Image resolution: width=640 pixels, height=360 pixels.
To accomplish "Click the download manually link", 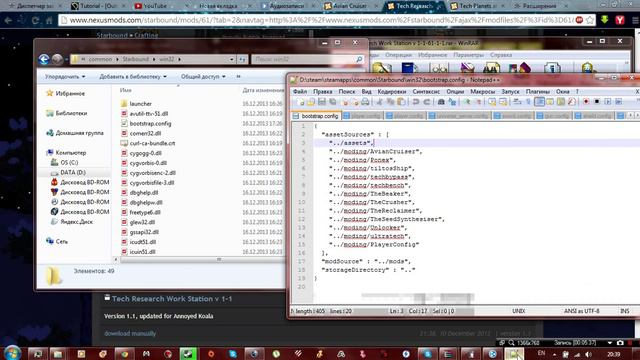I will click(x=130, y=333).
